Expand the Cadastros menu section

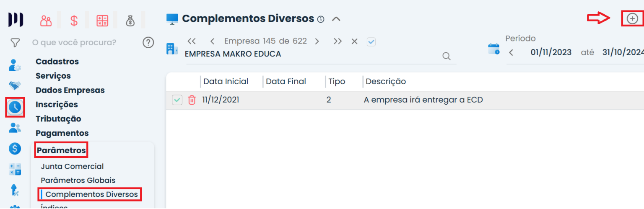coord(57,62)
